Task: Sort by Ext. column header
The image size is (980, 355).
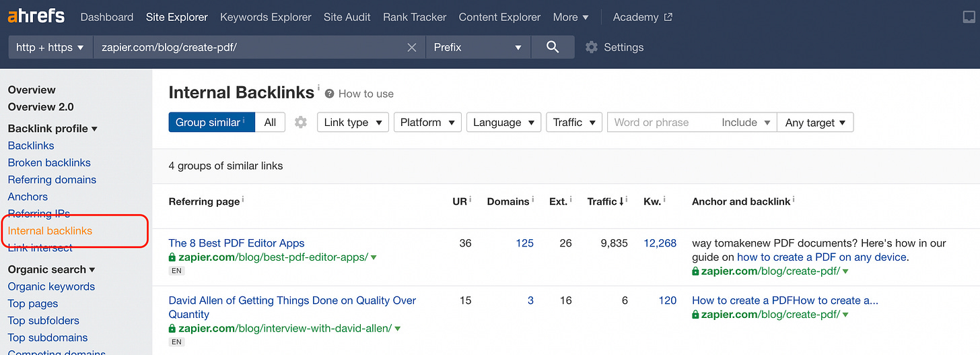Action: [558, 201]
